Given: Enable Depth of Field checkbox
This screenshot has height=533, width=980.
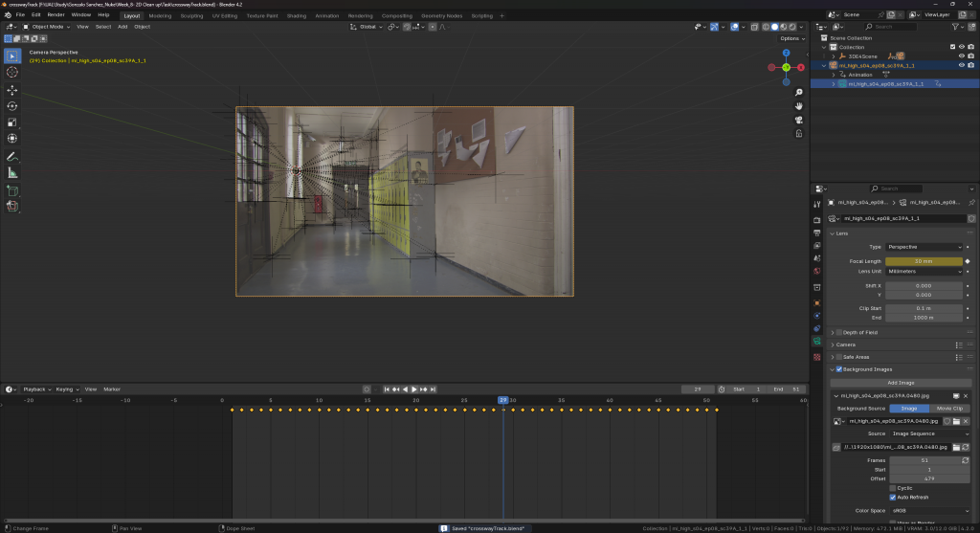Looking at the screenshot, I should pyautogui.click(x=838, y=332).
